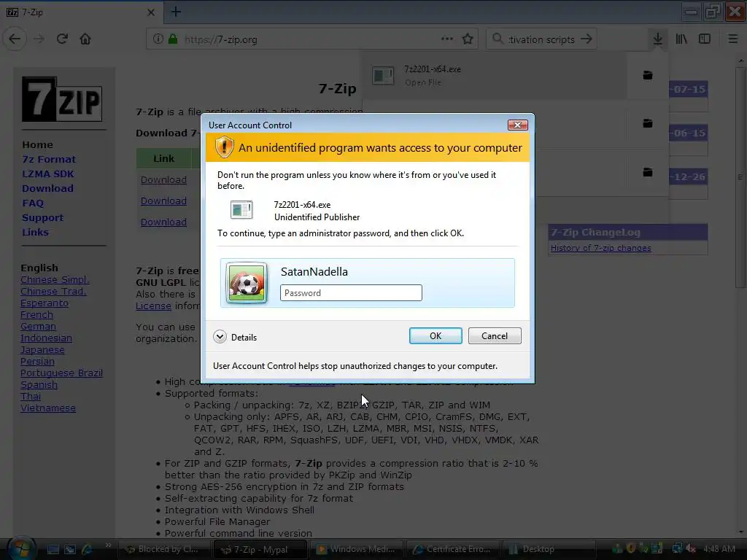747x560 pixels.
Task: Click the UAC warning shield icon
Action: (x=224, y=147)
